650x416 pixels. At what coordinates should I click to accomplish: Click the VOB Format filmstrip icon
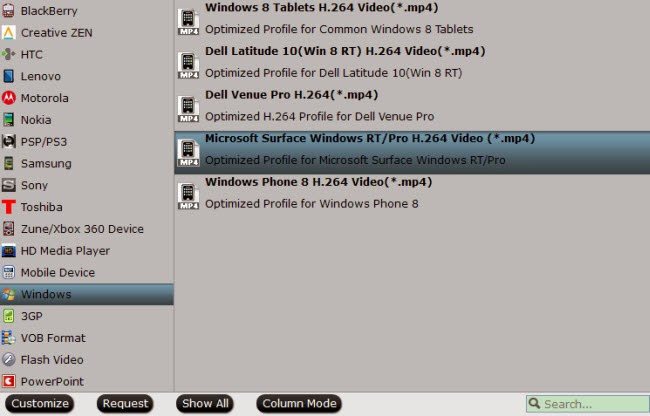[8, 338]
